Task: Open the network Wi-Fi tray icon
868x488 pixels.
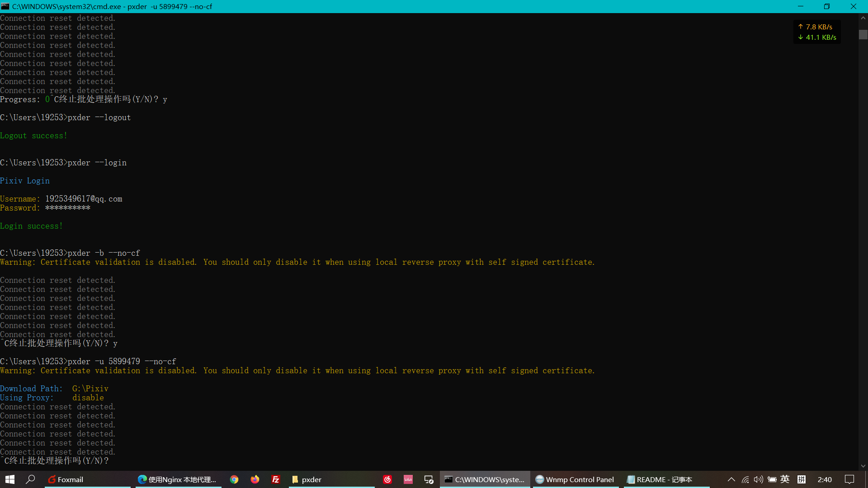Action: click(x=745, y=479)
